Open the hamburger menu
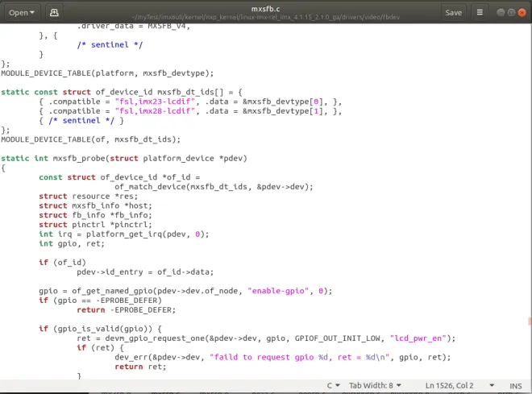This screenshot has width=532, height=394. pyautogui.click(x=480, y=13)
